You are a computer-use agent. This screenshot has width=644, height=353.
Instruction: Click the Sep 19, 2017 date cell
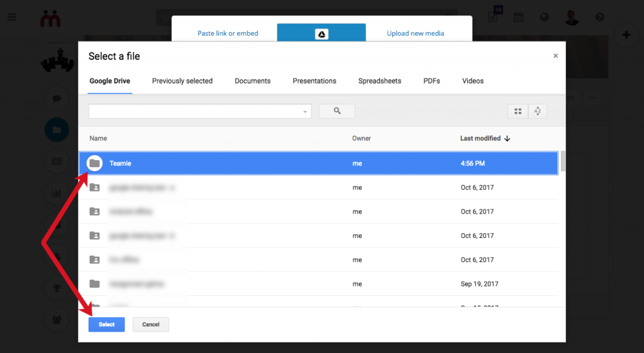coord(479,284)
